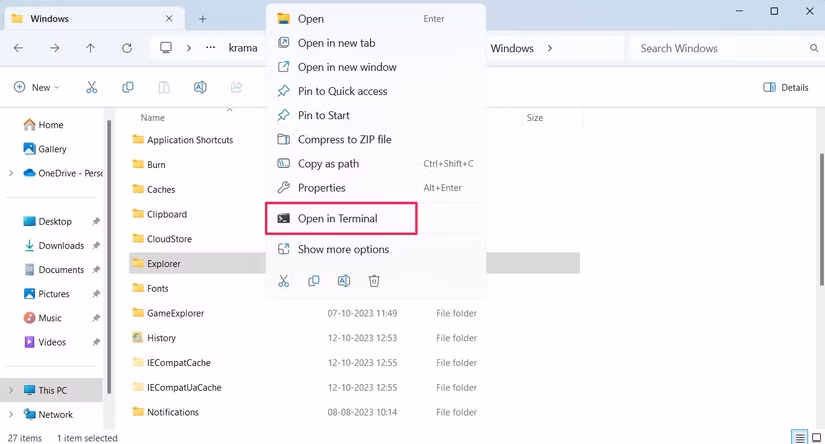This screenshot has height=444, width=825.
Task: Refresh the current folder
Action: coord(127,48)
